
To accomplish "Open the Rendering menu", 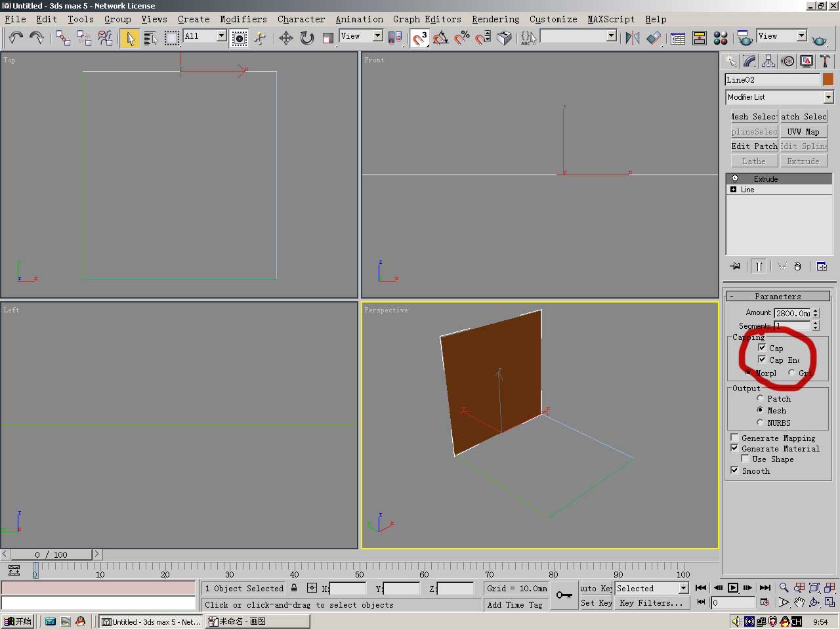I will 495,19.
